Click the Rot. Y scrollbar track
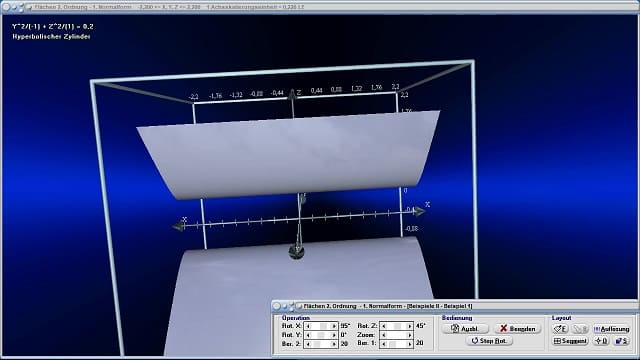The width and height of the screenshot is (640, 360). coord(321,335)
